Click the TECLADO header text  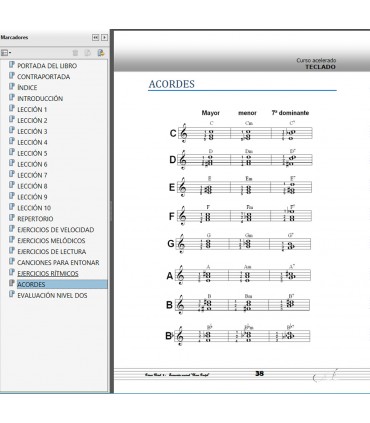320,67
